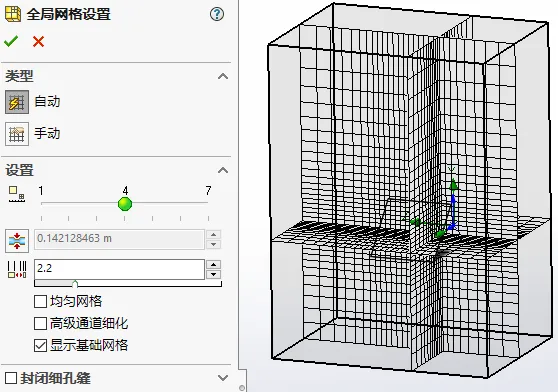The image size is (558, 392).
Task: Expand the 封闭细孔缝 section
Action: (x=223, y=378)
